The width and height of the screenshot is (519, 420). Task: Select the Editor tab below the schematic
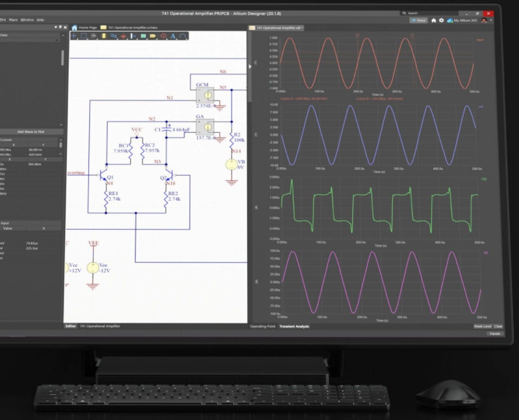71,326
